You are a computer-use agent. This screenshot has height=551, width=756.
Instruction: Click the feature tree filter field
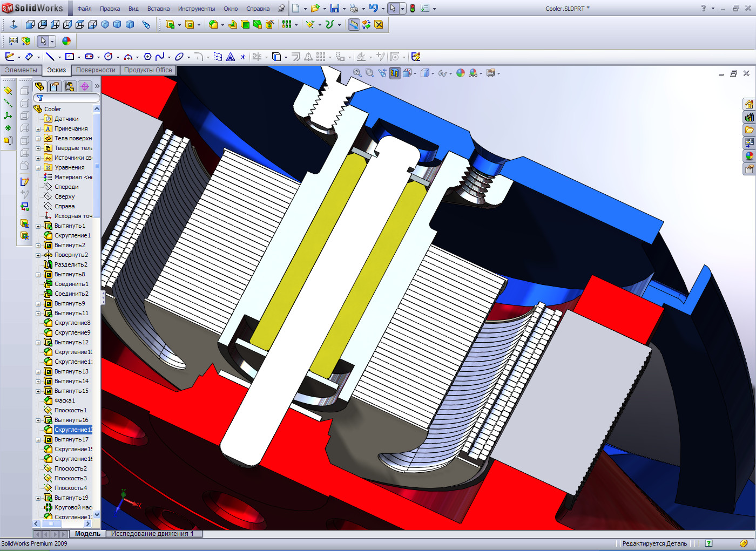click(x=66, y=98)
